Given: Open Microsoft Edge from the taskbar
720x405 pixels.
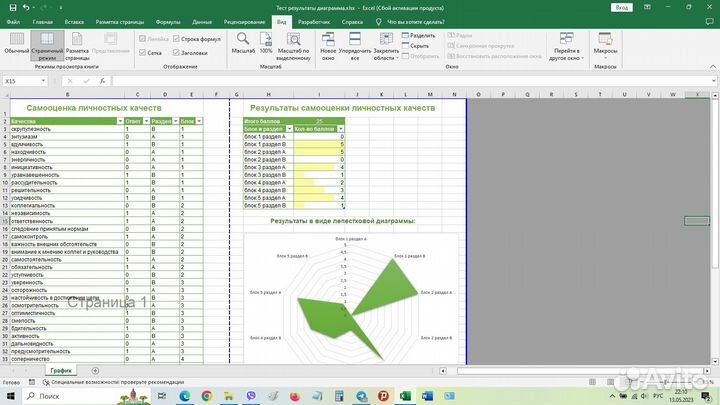Looking at the screenshot, I should click(x=185, y=396).
